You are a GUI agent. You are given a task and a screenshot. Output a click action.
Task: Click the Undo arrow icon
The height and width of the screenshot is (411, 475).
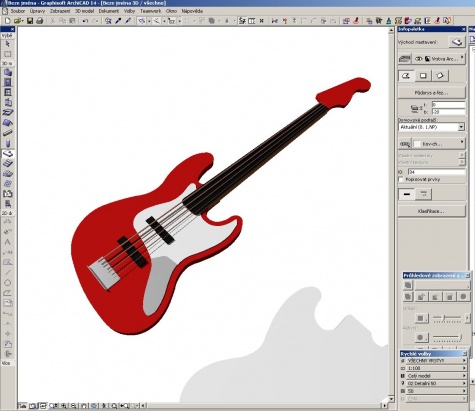[x=85, y=21]
